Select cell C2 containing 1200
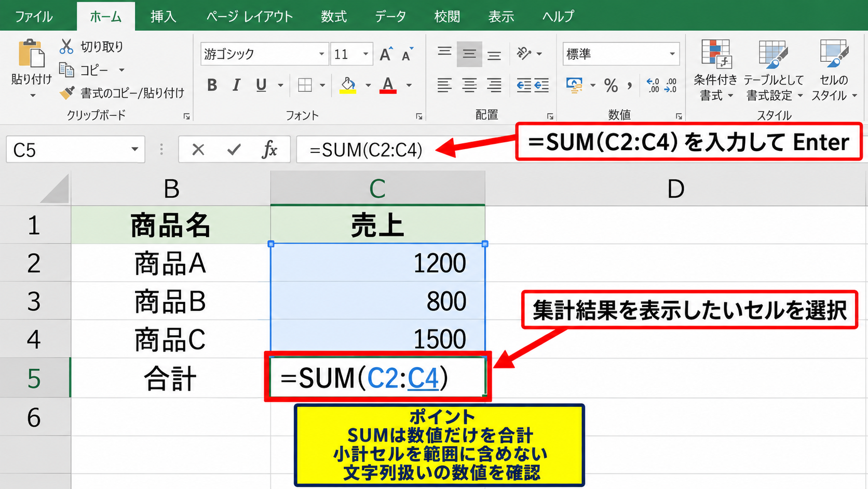Image resolution: width=868 pixels, height=489 pixels. 378,263
